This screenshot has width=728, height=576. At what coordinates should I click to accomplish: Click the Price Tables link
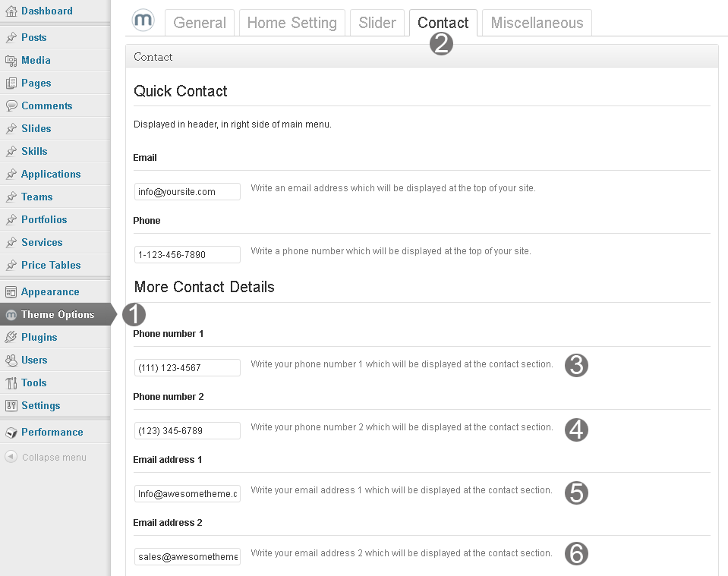50,265
